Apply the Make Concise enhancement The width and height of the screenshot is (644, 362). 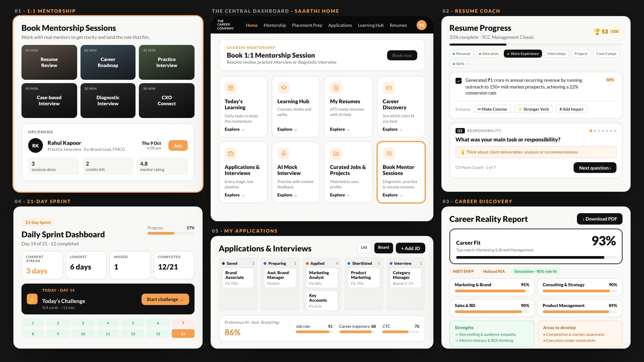click(x=492, y=109)
